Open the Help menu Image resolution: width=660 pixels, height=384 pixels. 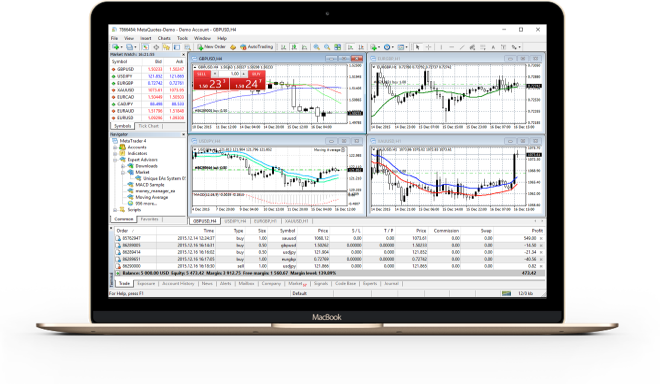point(222,38)
